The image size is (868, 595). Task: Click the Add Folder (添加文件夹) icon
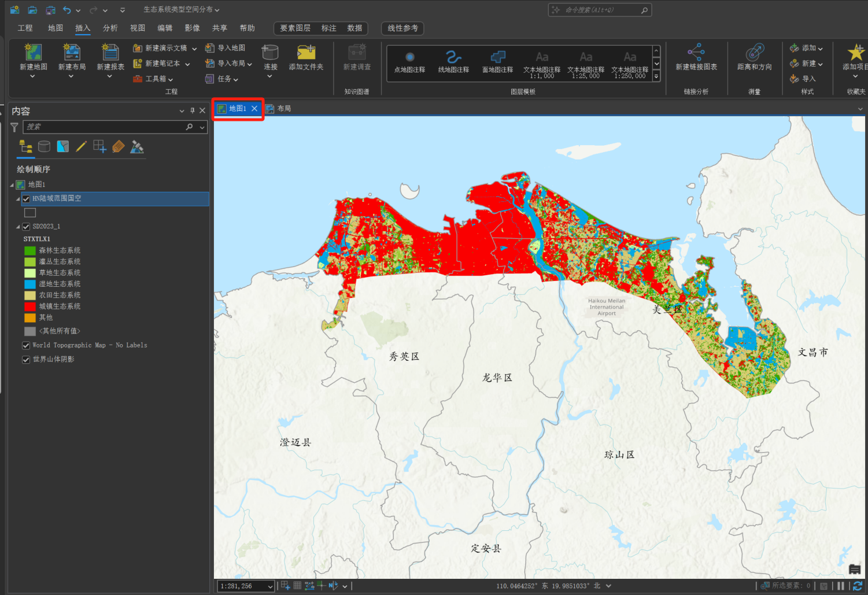coord(306,53)
